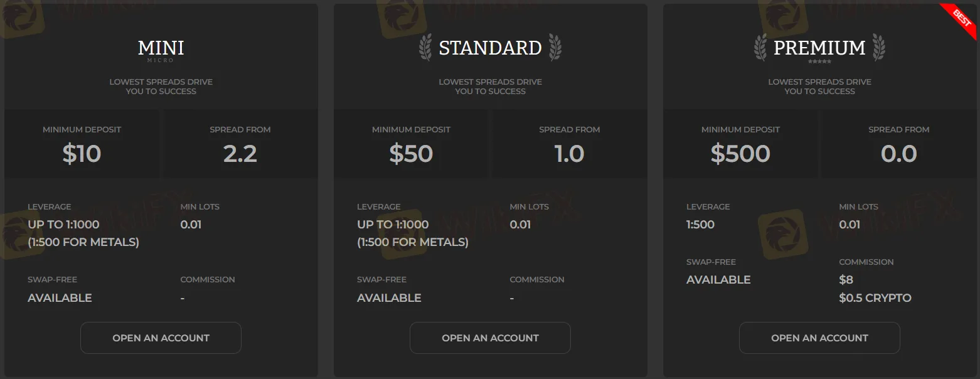Viewport: 980px width, 379px height.
Task: Click the 1.0 spread value
Action: pyautogui.click(x=570, y=154)
